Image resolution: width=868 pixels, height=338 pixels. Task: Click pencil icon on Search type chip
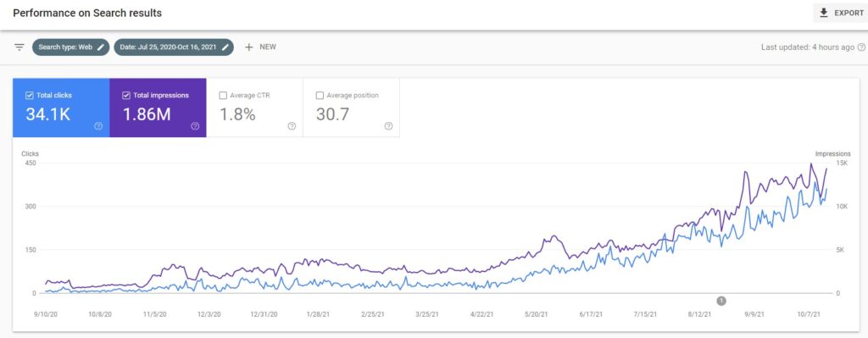[x=101, y=47]
